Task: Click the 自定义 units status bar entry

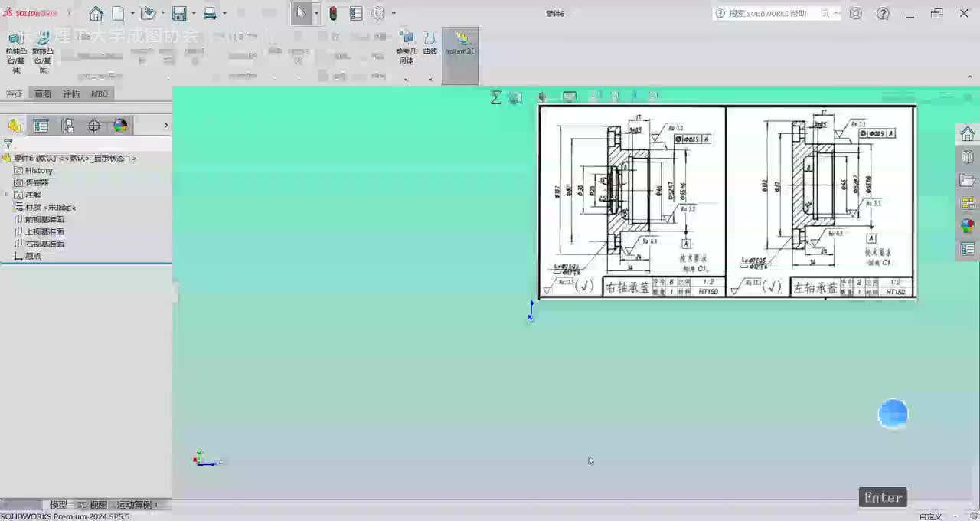Action: tap(930, 516)
